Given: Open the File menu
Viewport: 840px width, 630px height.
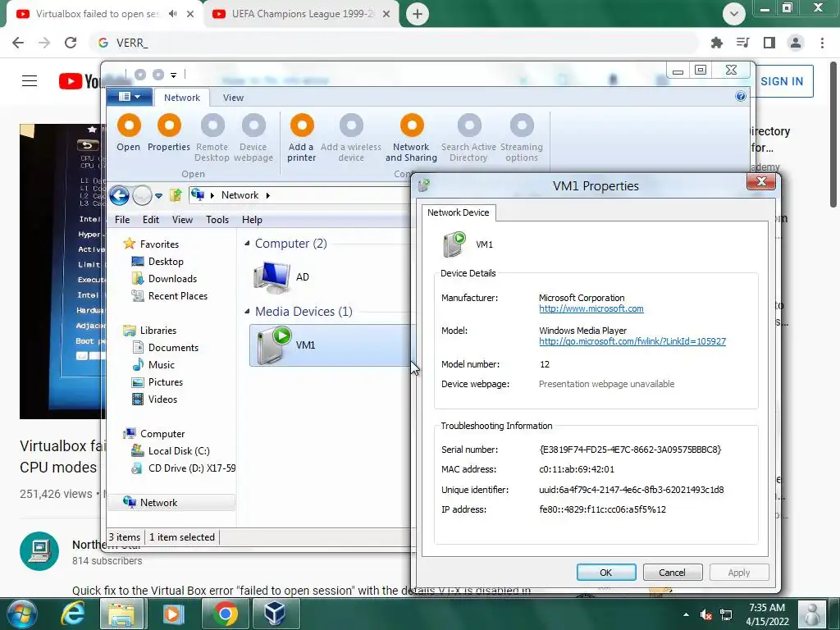Looking at the screenshot, I should coord(122,220).
